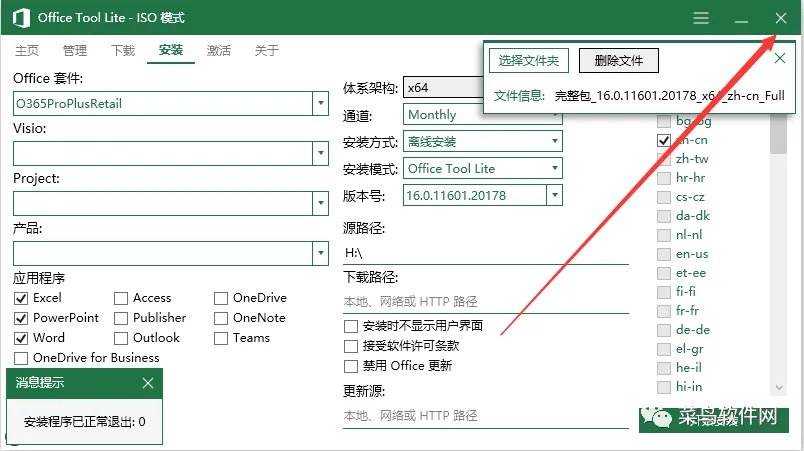The width and height of the screenshot is (804, 451).
Task: Check the el-gr language checkbox
Action: [664, 348]
